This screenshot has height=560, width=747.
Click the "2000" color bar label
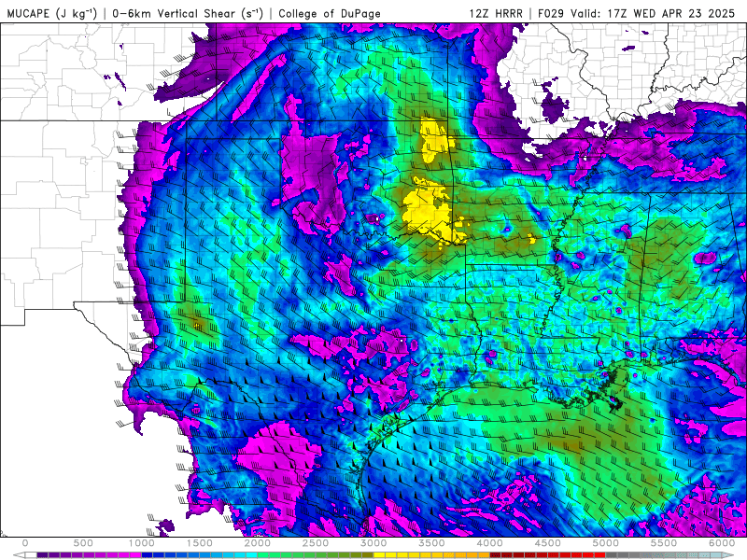coord(258,543)
